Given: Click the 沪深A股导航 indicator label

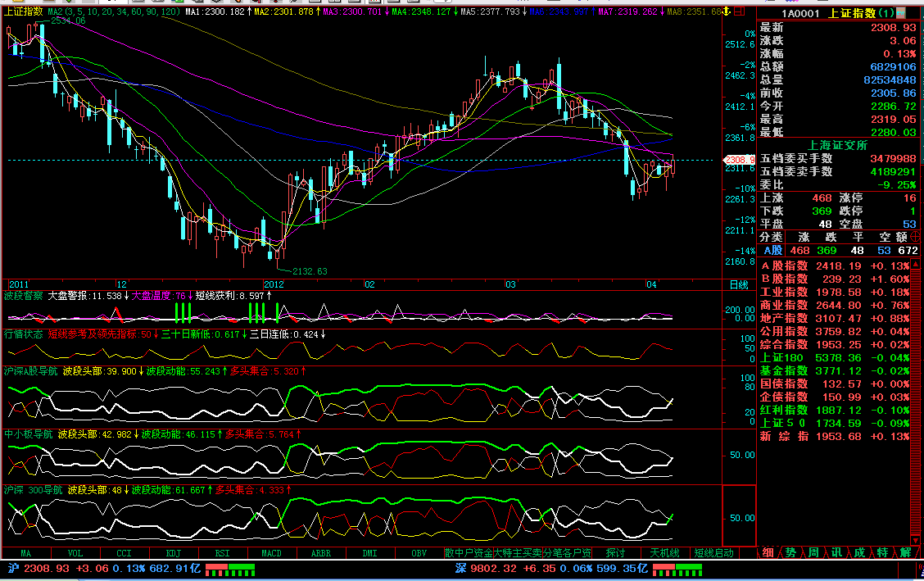Looking at the screenshot, I should [30, 371].
